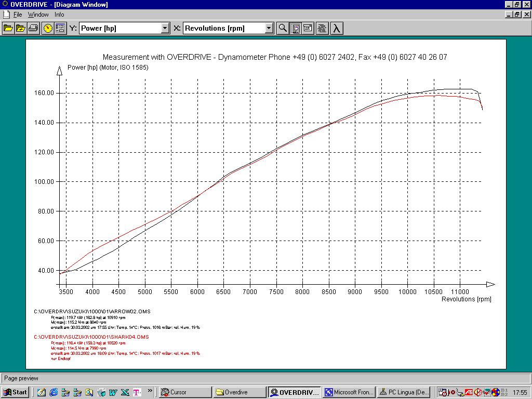
Task: Click the open file folder toolbar icon
Action: click(8, 28)
